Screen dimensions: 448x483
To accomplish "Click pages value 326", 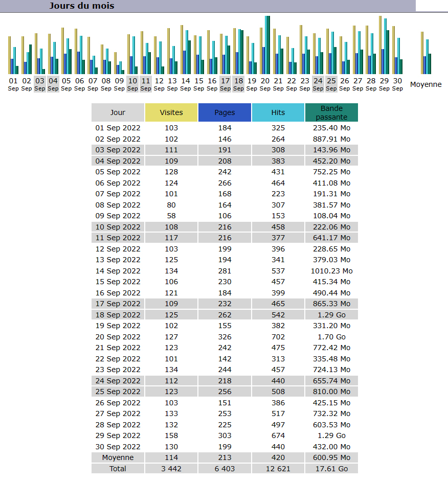I will click(225, 337).
